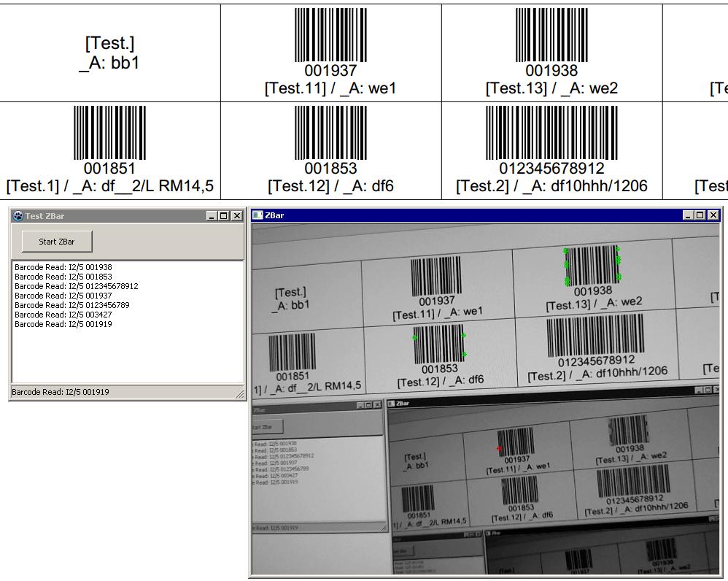
Task: Click the ZBar video window's title icon
Action: coord(257,215)
